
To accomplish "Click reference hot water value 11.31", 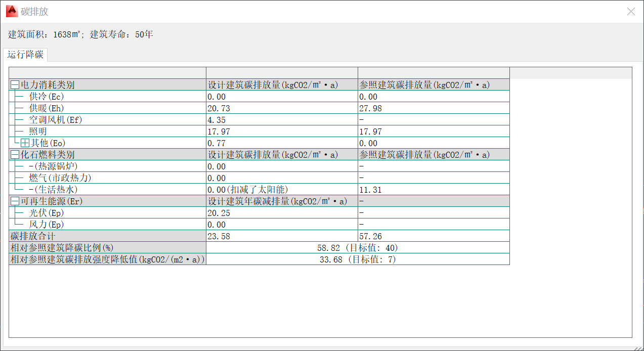I will pyautogui.click(x=370, y=190).
